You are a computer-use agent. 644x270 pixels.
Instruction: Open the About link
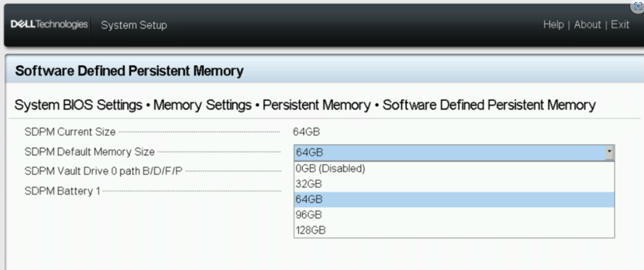587,25
